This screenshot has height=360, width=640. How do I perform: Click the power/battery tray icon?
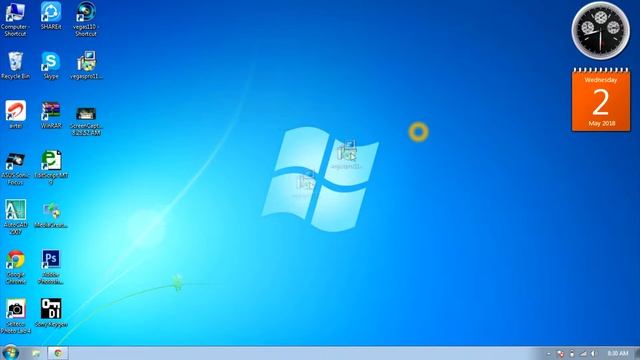(x=572, y=353)
